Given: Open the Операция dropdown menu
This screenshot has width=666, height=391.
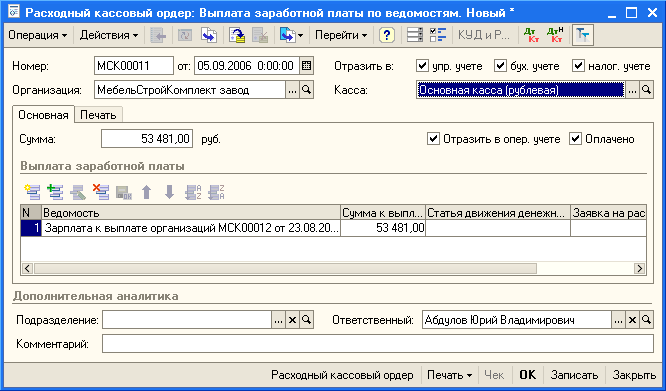Looking at the screenshot, I should tap(37, 35).
